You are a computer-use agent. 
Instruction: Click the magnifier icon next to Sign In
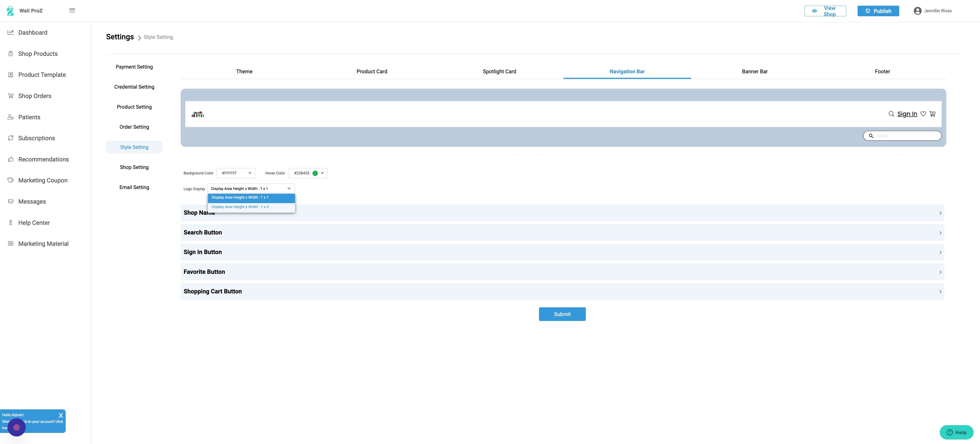(x=891, y=114)
